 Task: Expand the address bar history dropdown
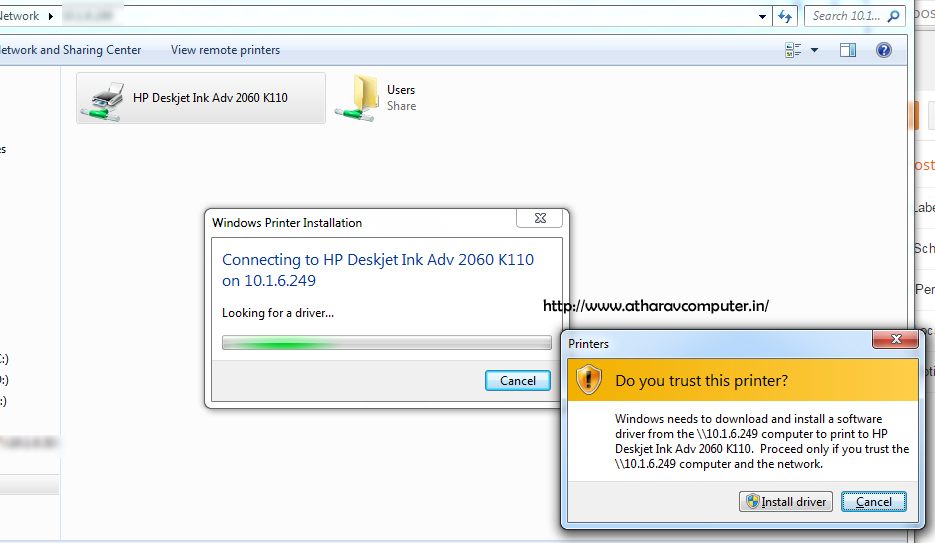pyautogui.click(x=762, y=17)
